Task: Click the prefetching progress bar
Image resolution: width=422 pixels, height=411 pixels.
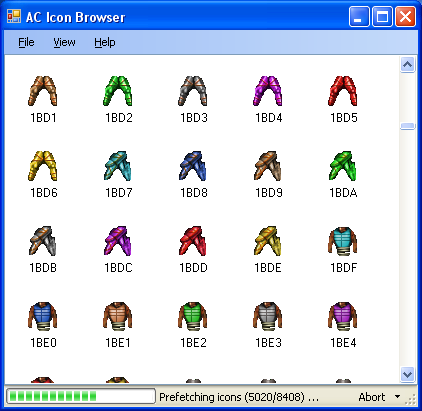Action: (81, 396)
